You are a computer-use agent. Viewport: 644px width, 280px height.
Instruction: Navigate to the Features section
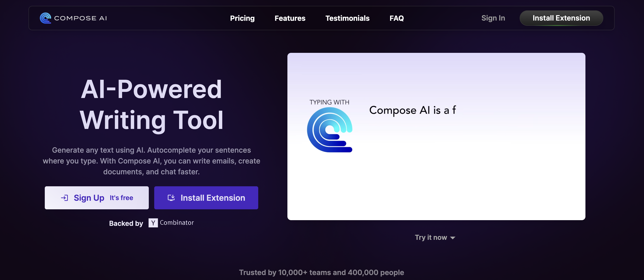(290, 18)
